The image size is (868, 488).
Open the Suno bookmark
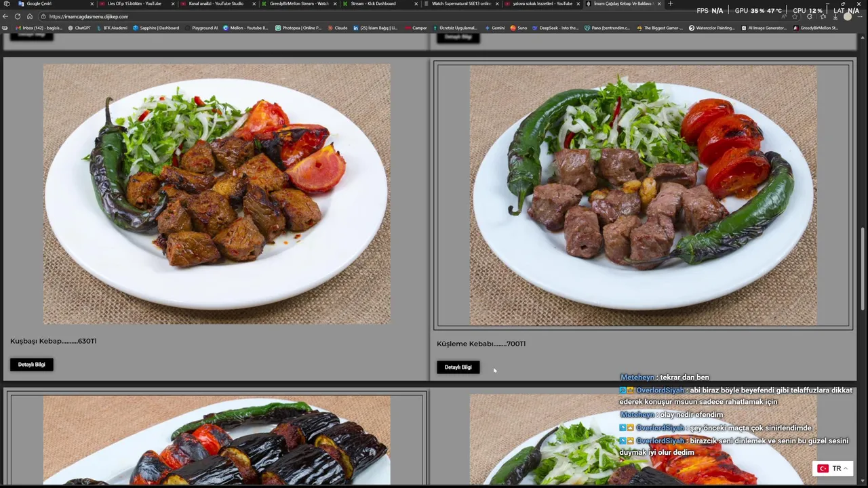click(x=519, y=28)
